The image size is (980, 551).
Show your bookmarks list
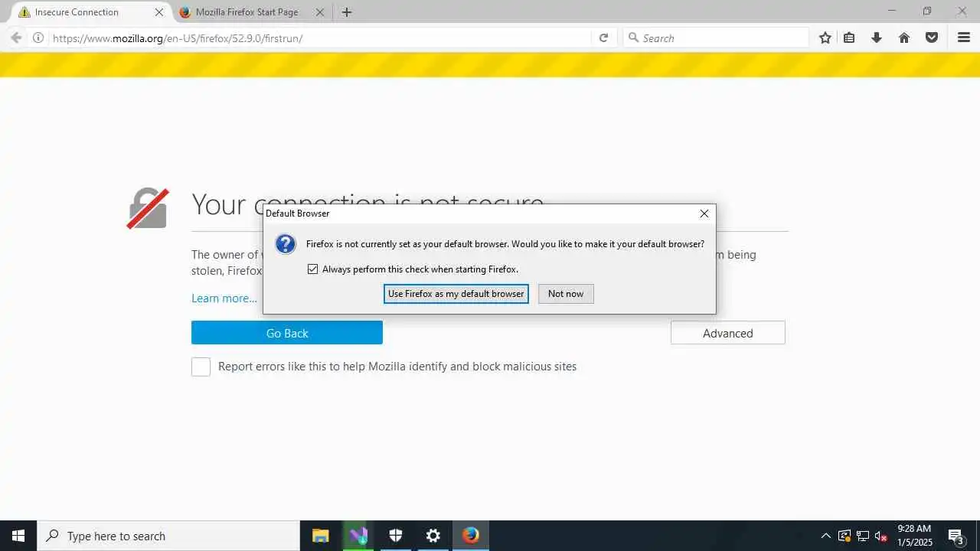click(849, 37)
